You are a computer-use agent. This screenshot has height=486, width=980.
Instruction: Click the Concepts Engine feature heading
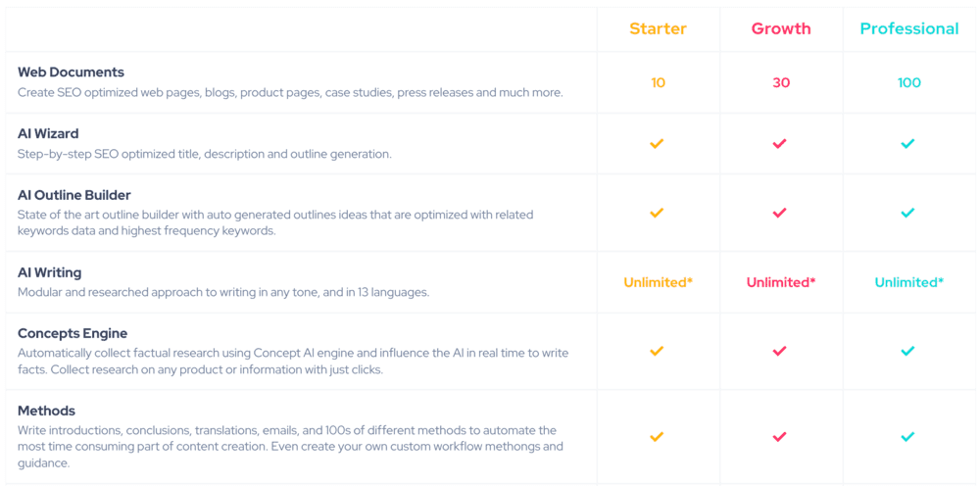(73, 332)
